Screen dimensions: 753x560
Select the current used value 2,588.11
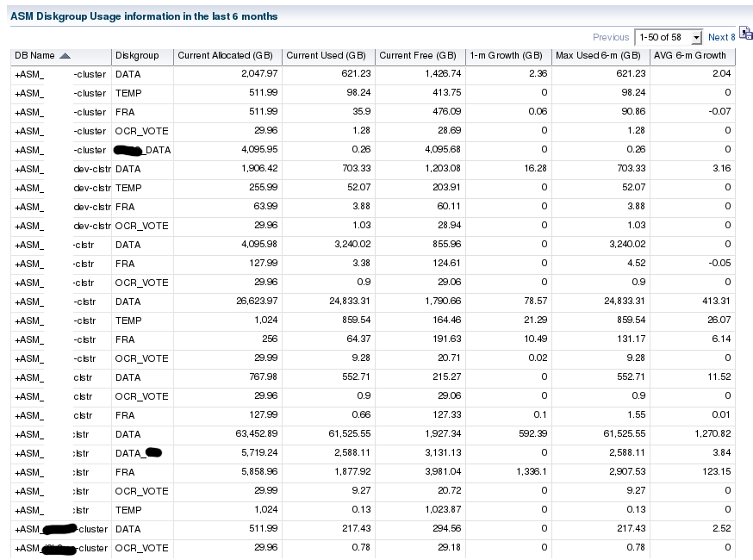(352, 452)
